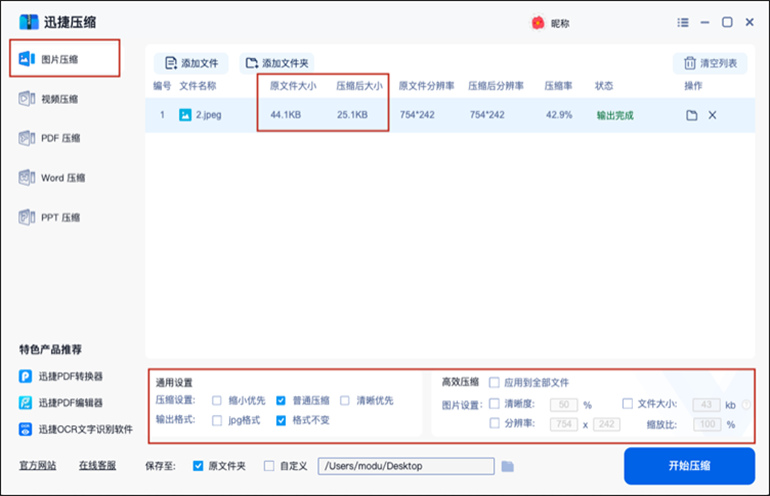Check the jpg格式 output option
770x496 pixels.
click(x=217, y=420)
